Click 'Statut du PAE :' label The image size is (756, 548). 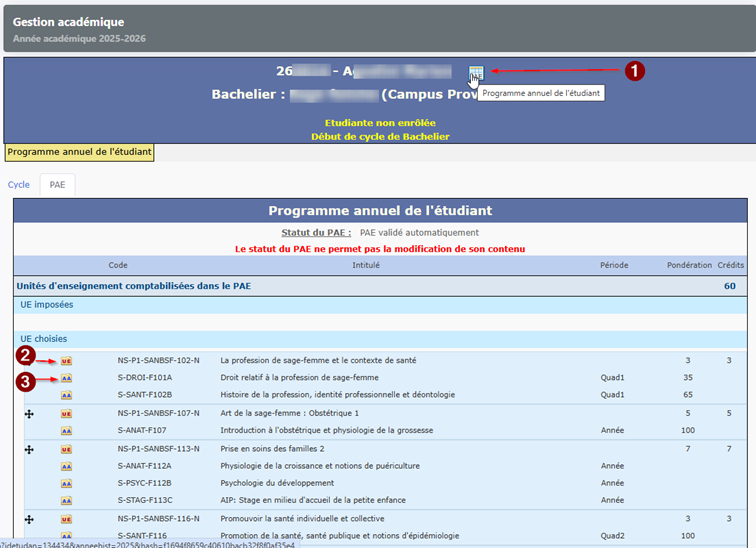click(316, 232)
